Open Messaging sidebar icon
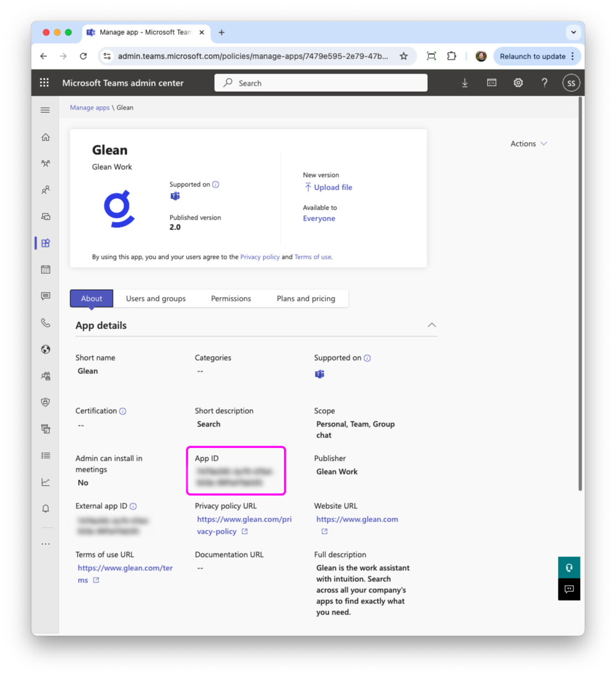Screen dimensions: 616x677 (45, 296)
